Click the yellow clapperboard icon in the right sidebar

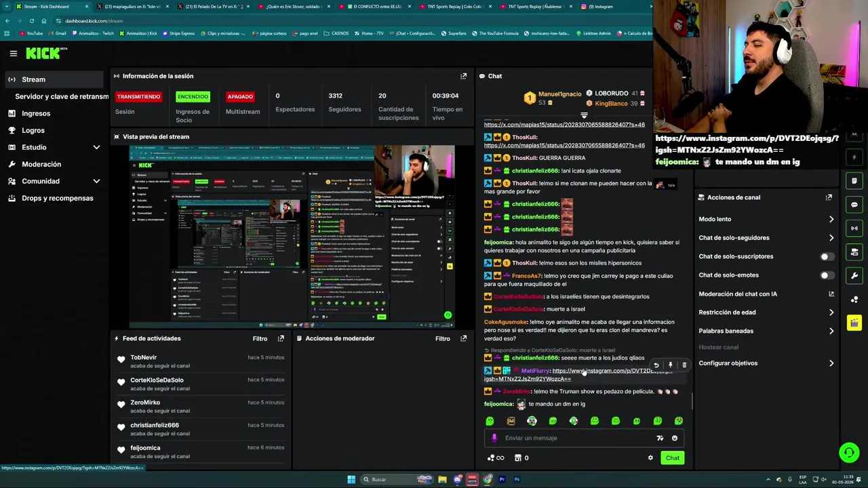(x=854, y=323)
